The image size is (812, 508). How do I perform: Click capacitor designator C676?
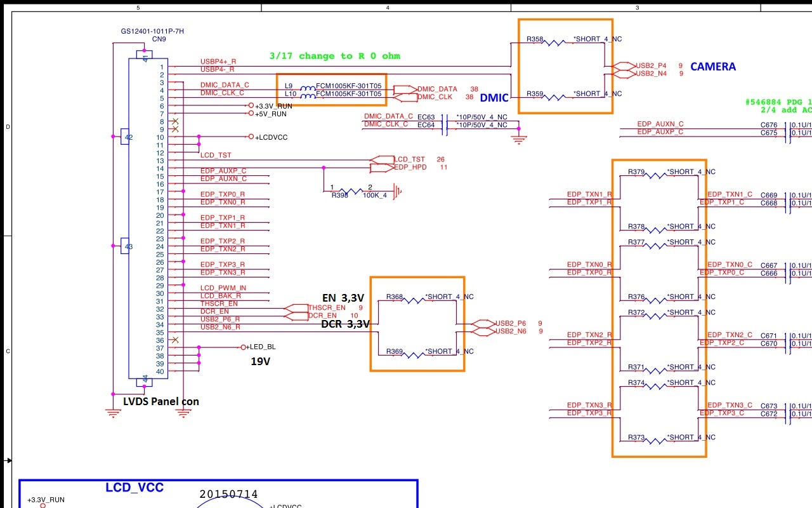[x=769, y=125]
